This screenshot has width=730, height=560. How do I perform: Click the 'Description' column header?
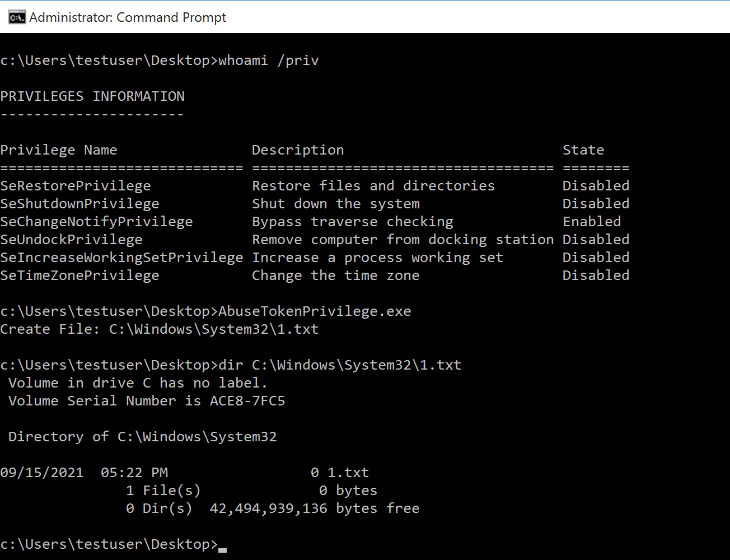[298, 150]
